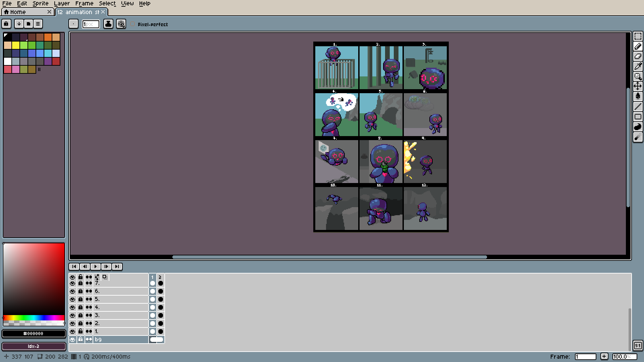Select the Line tool
This screenshot has width=644, height=362.
pyautogui.click(x=638, y=107)
